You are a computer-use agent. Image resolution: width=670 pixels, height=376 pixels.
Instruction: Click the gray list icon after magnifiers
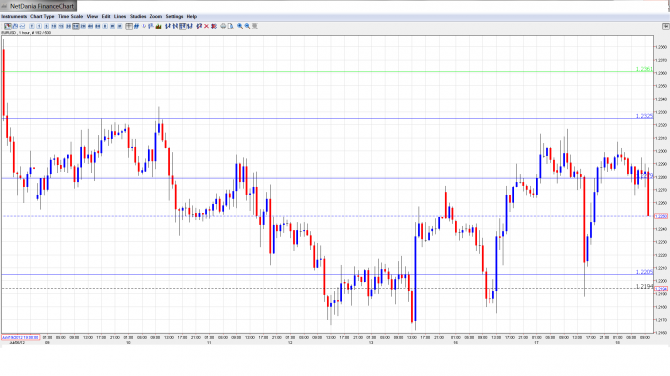255,26
